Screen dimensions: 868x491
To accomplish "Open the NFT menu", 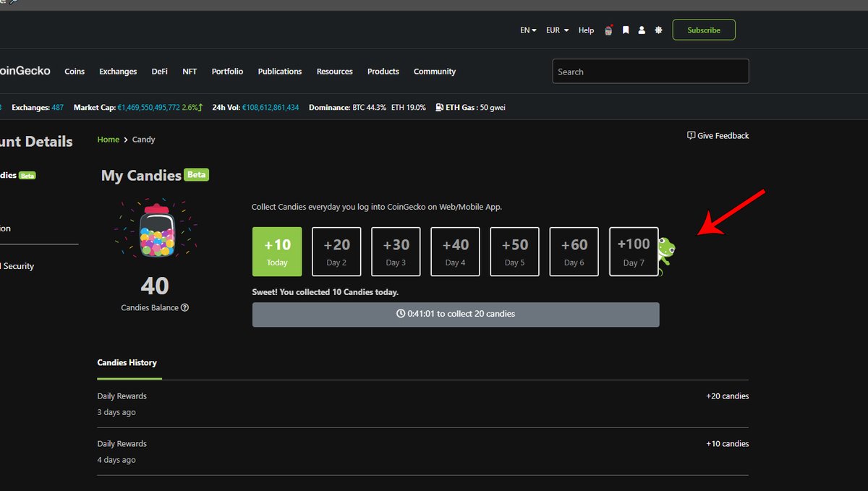I will coord(190,72).
